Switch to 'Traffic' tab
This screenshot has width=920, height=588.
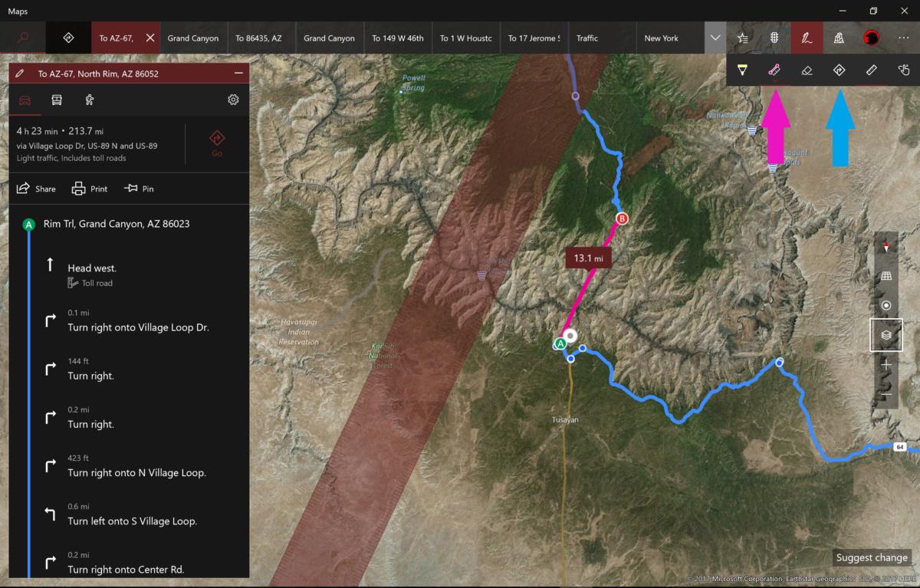[x=603, y=38]
